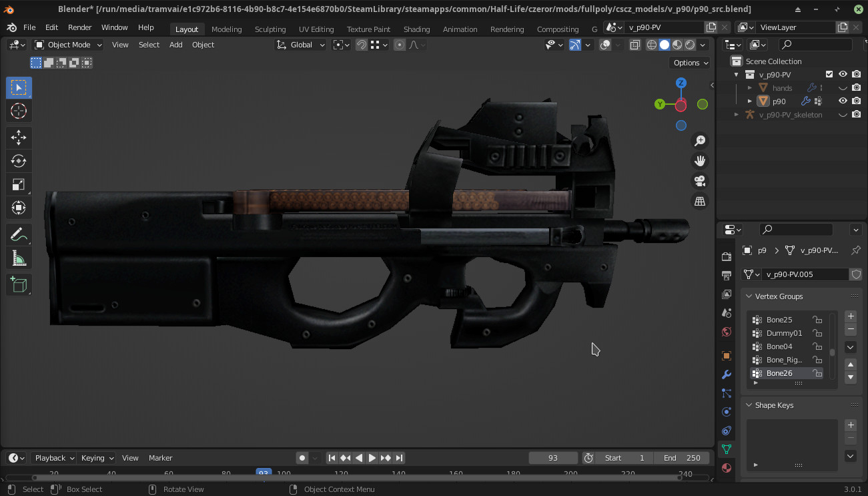Select the Move tool

pos(18,137)
